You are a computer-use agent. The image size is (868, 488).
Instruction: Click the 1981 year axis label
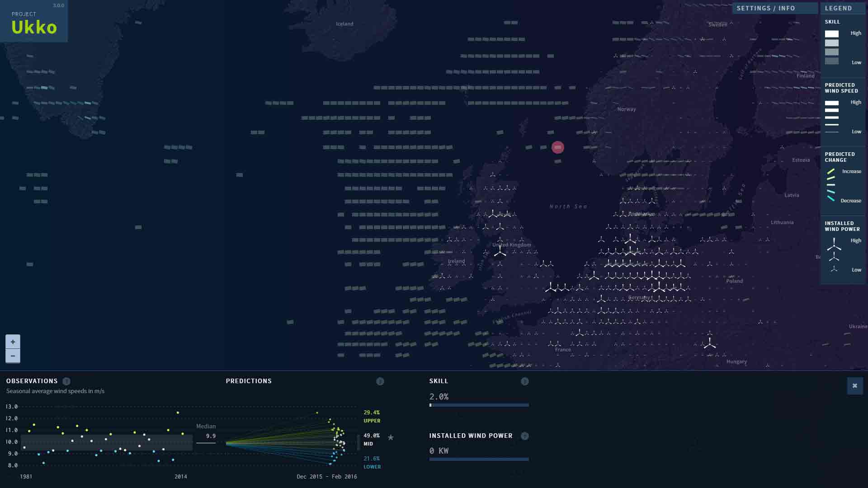pyautogui.click(x=26, y=477)
